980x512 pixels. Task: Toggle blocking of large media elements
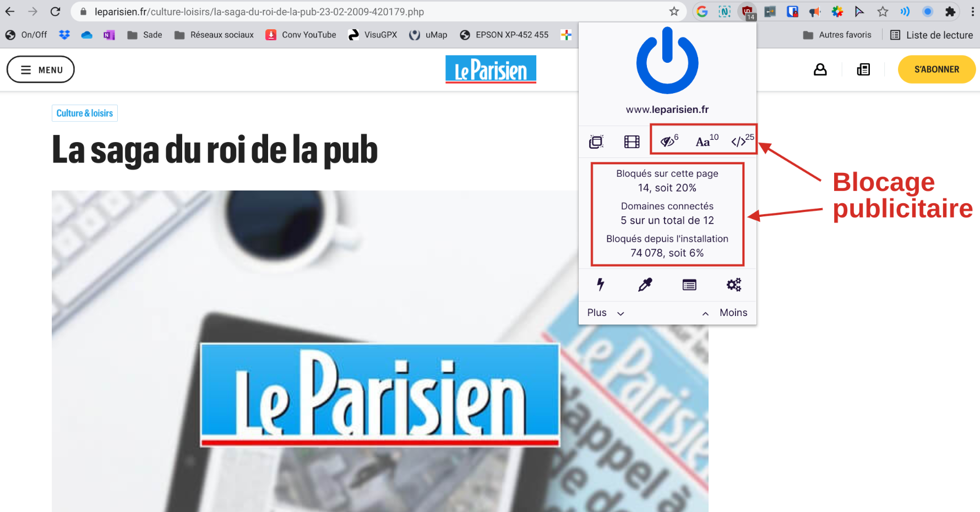[632, 141]
